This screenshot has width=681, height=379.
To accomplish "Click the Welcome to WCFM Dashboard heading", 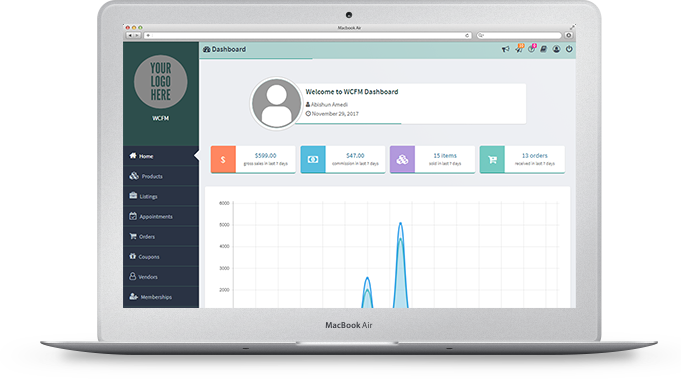I will tap(352, 92).
